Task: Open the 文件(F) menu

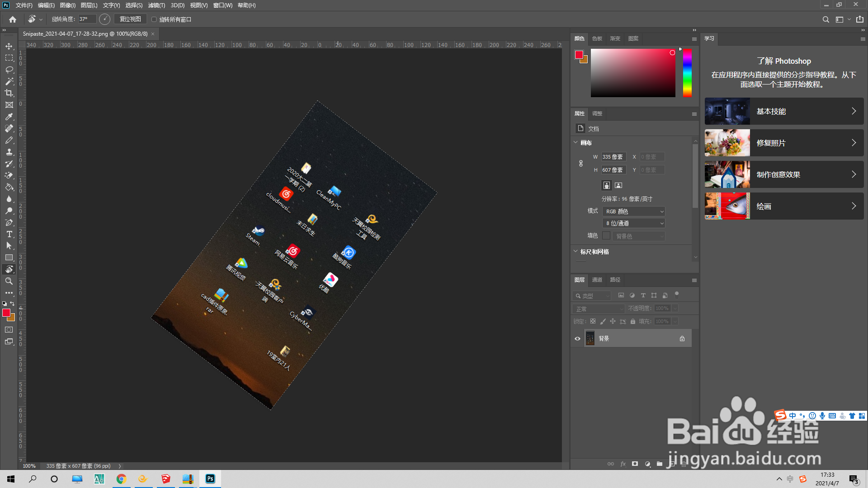Action: tap(24, 5)
